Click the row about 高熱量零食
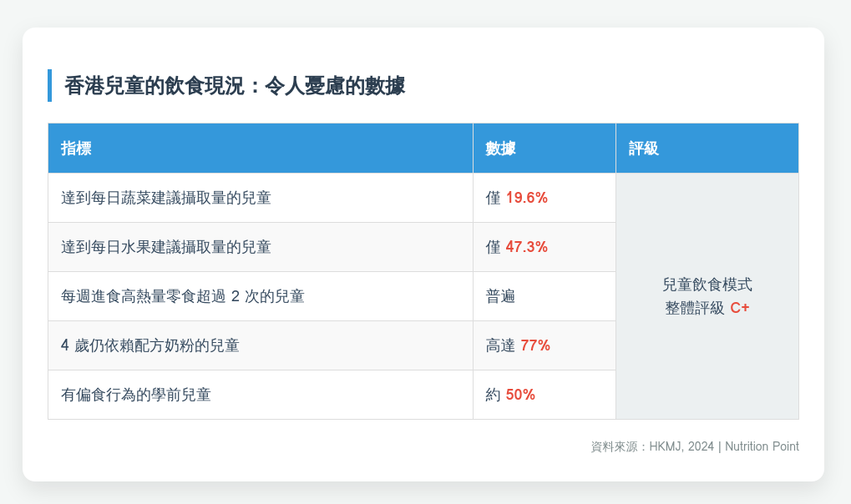 pyautogui.click(x=182, y=296)
